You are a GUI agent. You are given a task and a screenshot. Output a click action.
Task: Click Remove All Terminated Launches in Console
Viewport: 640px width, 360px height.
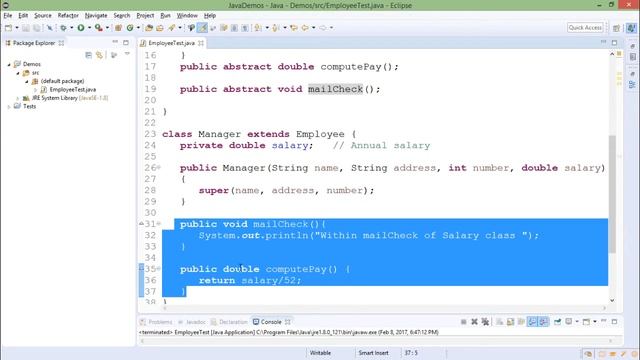(x=485, y=322)
